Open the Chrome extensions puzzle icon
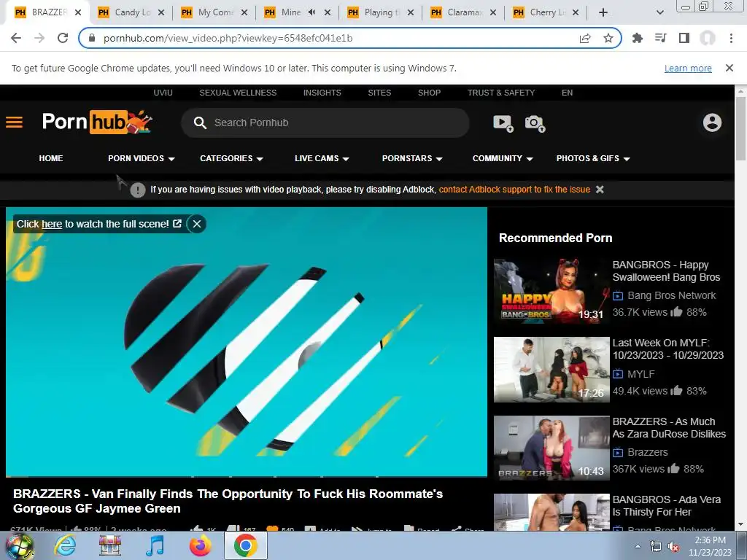The image size is (747, 560). click(637, 38)
